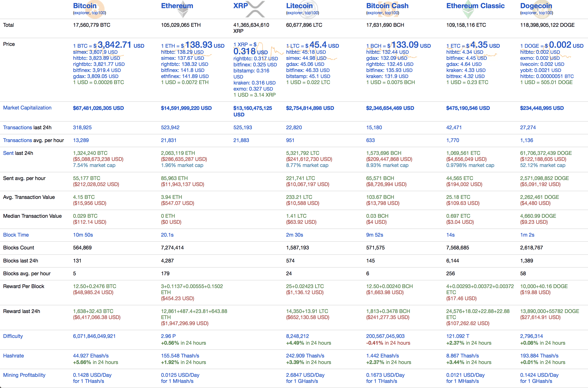Click Ethereum transactions value 523,942

pyautogui.click(x=170, y=127)
